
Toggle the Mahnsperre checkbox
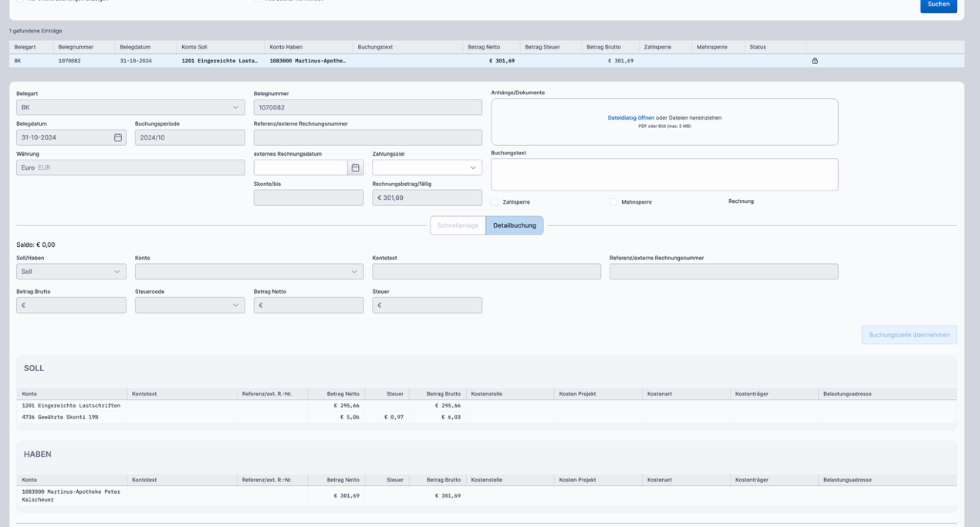click(x=613, y=202)
